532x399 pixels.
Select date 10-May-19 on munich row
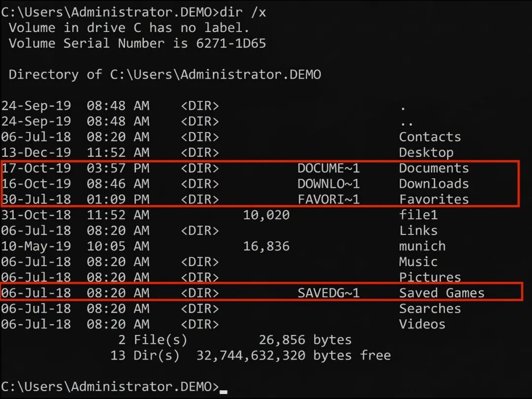tap(36, 246)
